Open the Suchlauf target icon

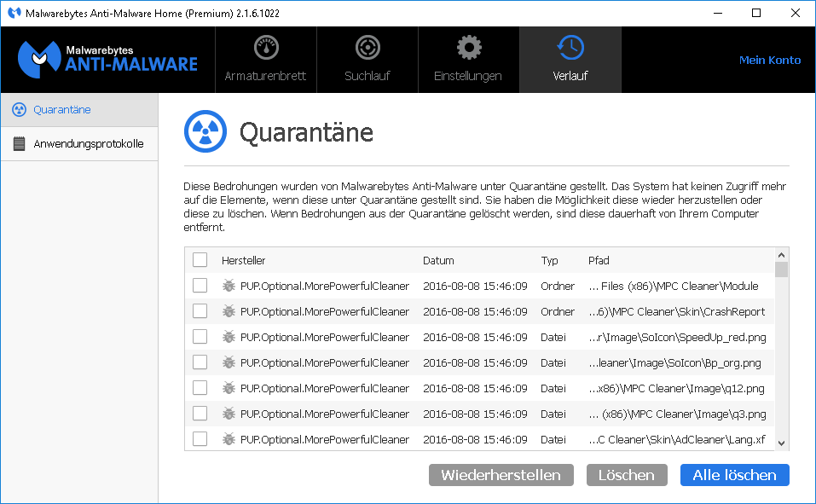[367, 48]
